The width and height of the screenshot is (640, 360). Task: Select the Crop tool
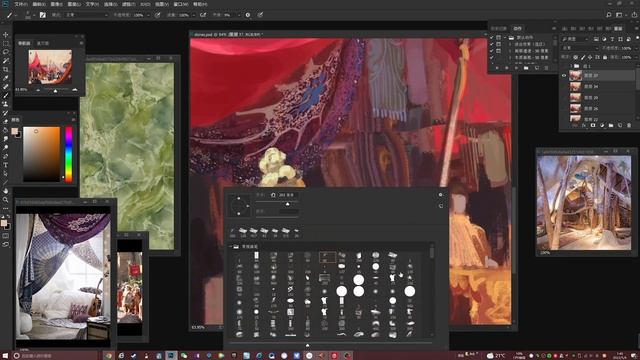6,69
